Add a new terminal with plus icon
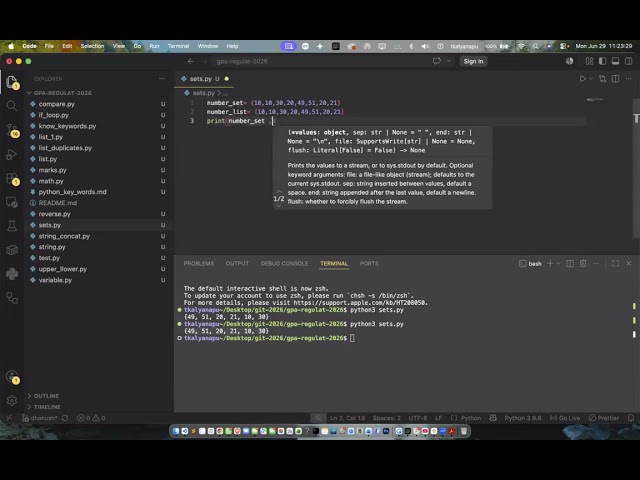The width and height of the screenshot is (640, 480). click(550, 264)
